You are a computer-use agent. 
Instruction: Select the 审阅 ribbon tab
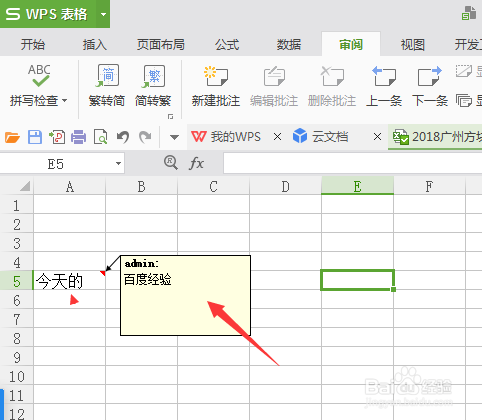(351, 44)
